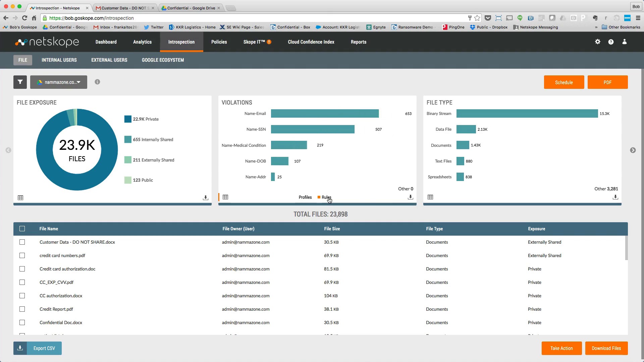Download the Violations chart data

(x=410, y=197)
